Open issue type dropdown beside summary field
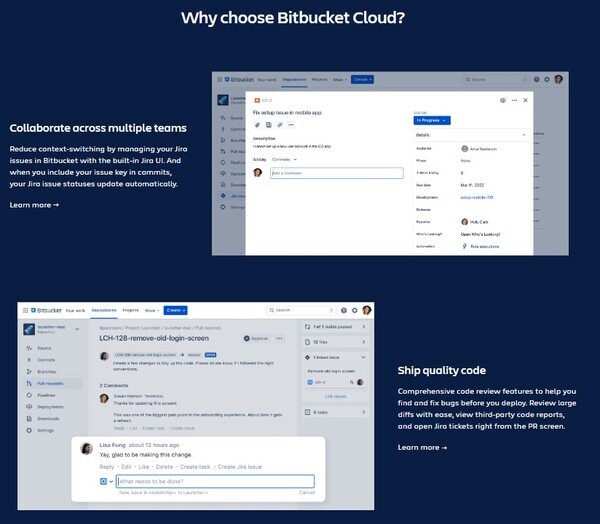 coord(106,482)
